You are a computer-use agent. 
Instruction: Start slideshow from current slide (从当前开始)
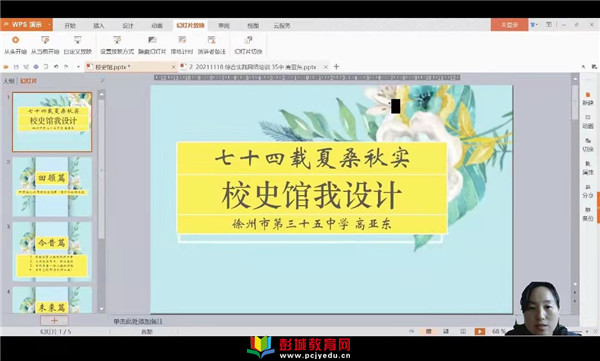coord(45,45)
